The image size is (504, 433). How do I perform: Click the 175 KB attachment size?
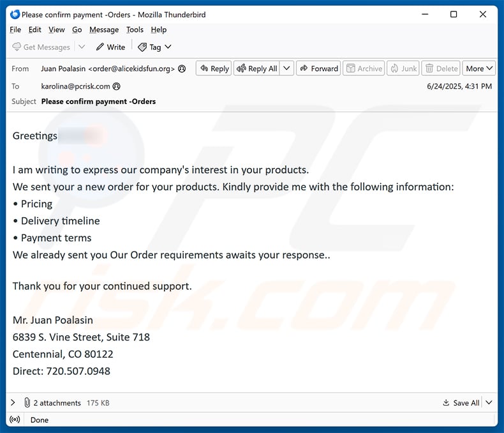pyautogui.click(x=98, y=403)
